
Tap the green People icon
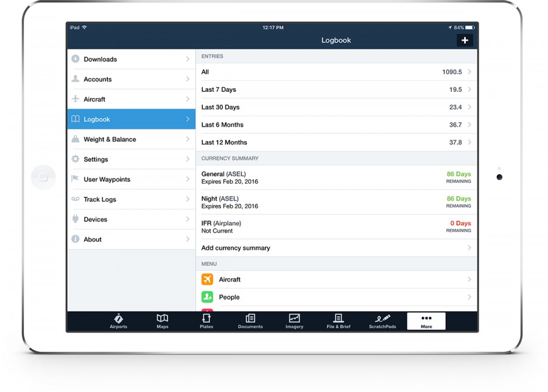(207, 297)
